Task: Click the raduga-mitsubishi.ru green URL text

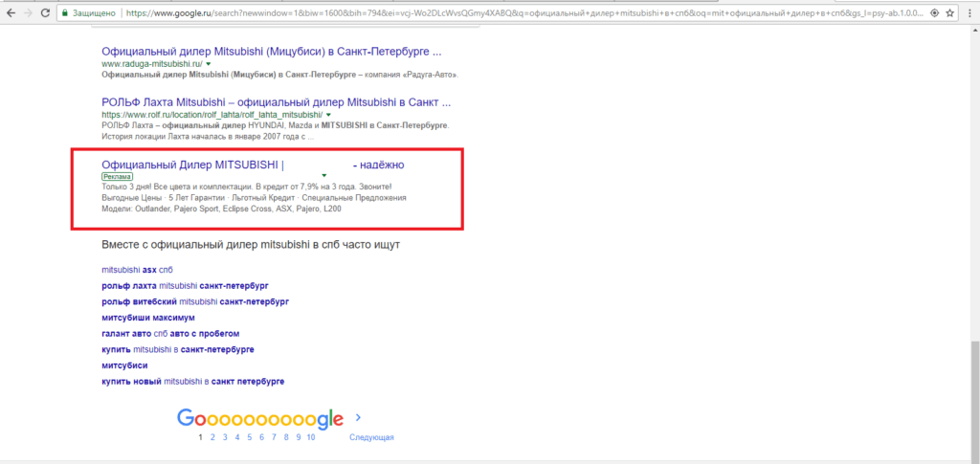Action: (152, 64)
